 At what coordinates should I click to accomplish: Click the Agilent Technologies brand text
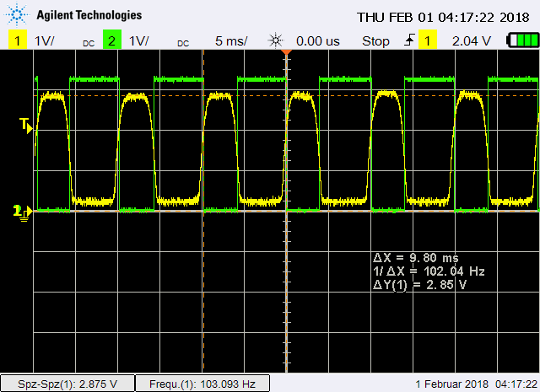click(89, 15)
